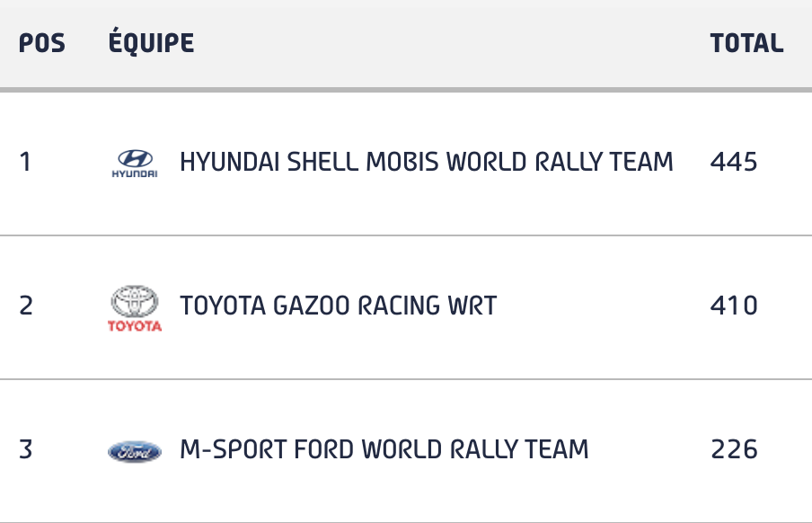This screenshot has height=523, width=812.
Task: Click the Hyundai logo icon
Action: (135, 164)
